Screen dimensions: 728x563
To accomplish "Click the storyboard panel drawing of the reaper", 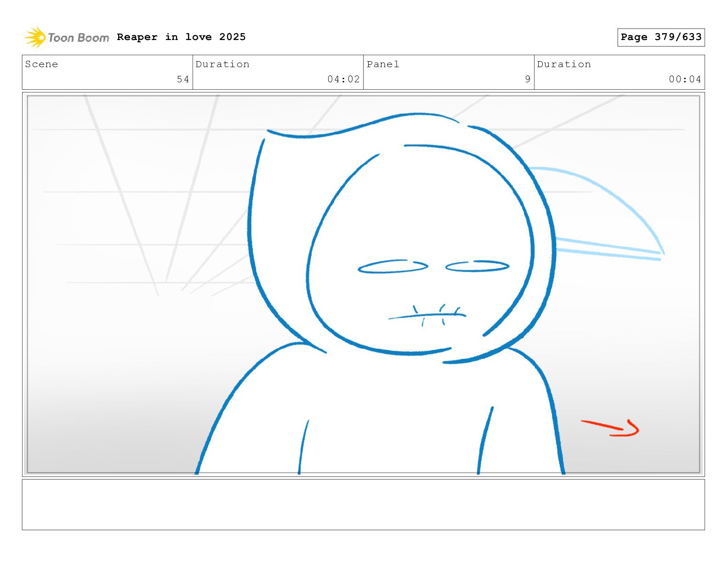I will coord(363,284).
